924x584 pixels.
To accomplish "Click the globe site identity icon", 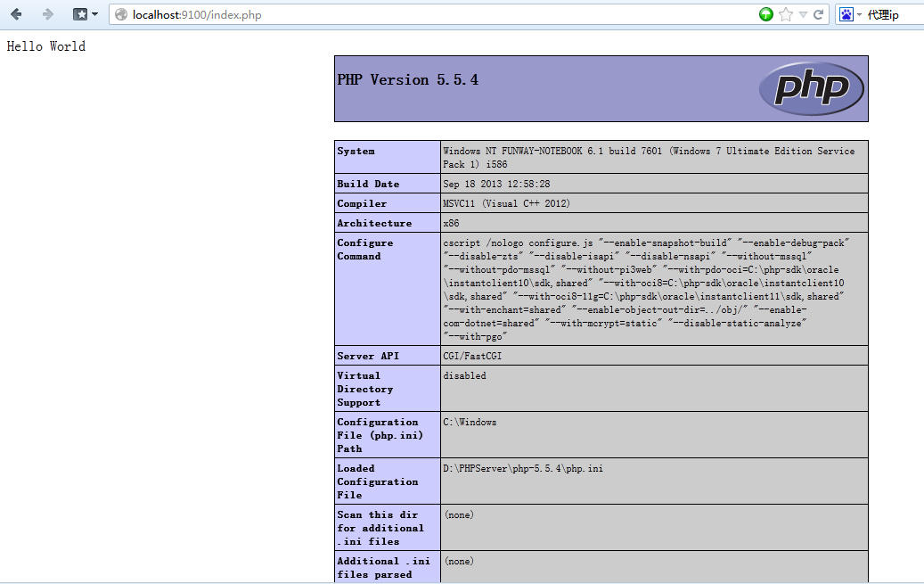I will click(x=122, y=14).
